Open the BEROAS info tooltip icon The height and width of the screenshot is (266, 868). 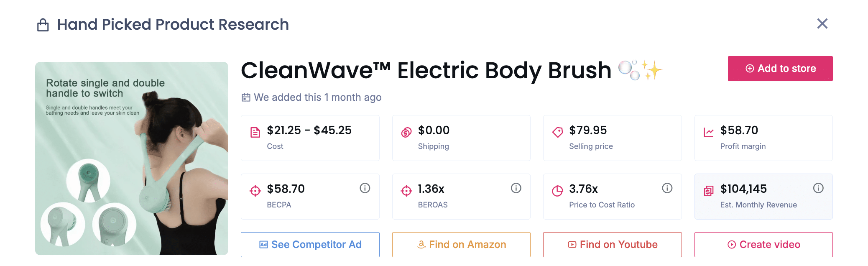coord(515,188)
